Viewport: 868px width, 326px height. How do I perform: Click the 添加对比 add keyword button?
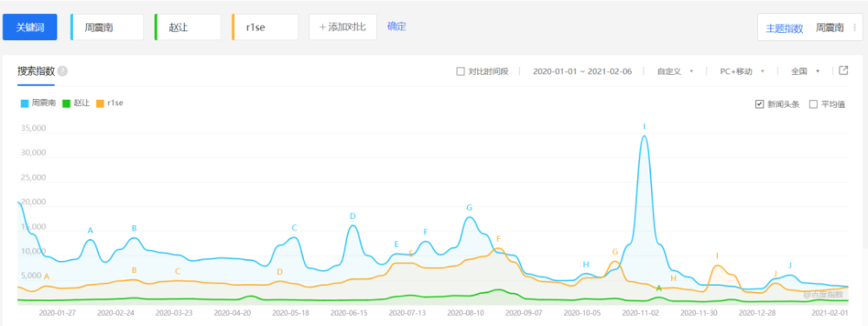tap(343, 27)
